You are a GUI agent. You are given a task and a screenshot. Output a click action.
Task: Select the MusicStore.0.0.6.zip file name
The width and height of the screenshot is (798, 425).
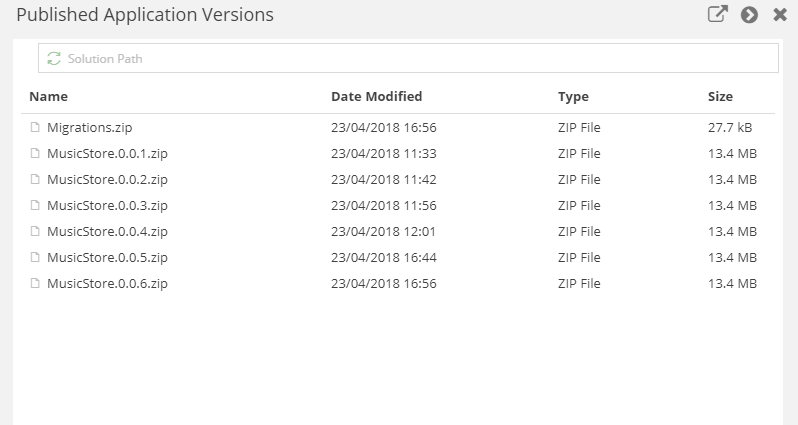[x=107, y=284]
